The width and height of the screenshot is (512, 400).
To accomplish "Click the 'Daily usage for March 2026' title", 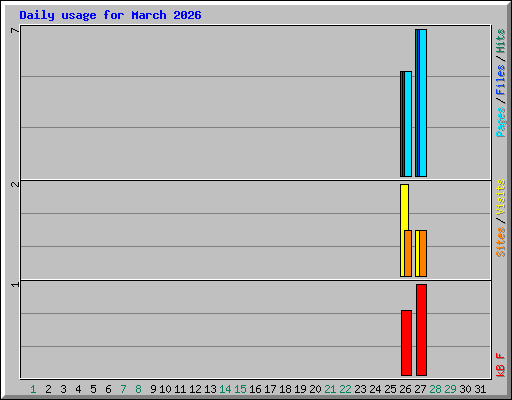I will coord(110,15).
